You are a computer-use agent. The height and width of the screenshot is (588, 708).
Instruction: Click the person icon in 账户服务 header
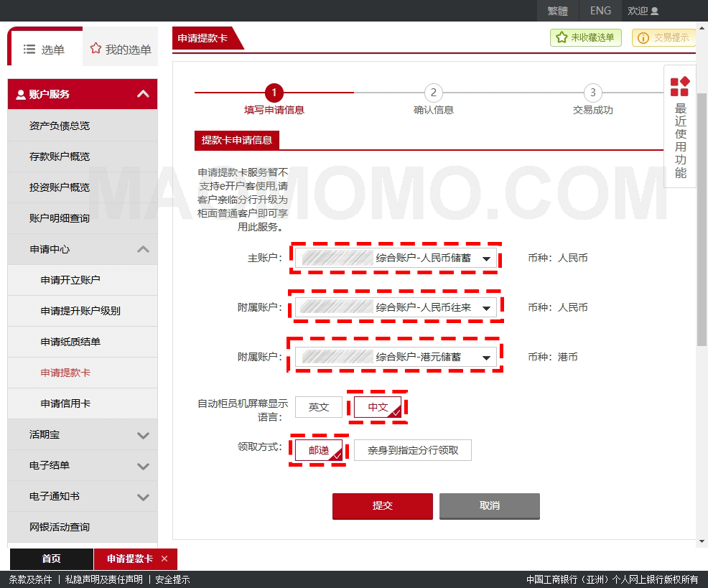coord(20,95)
